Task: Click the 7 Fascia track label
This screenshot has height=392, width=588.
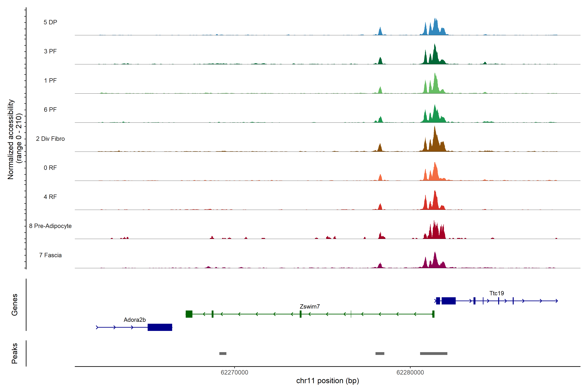Action: [x=50, y=255]
